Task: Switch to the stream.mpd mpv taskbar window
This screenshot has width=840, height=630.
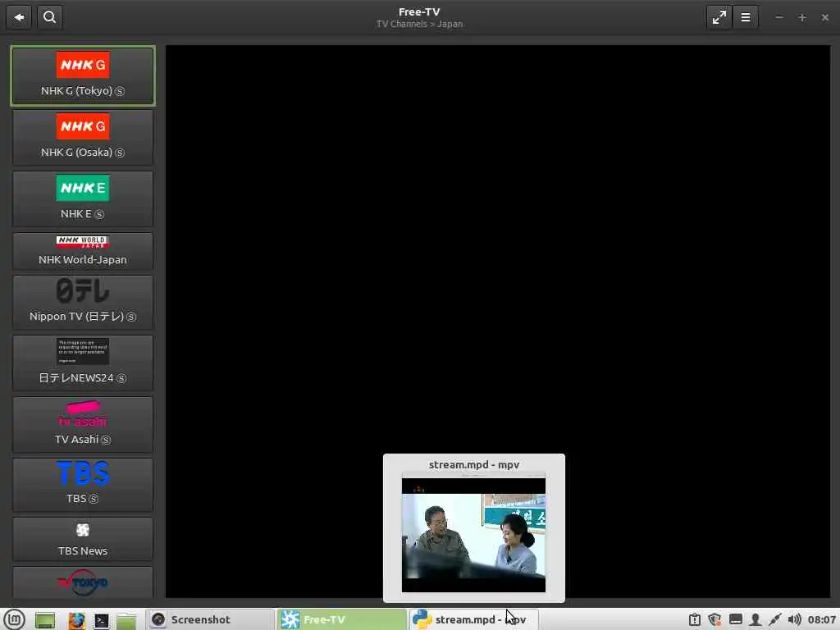Action: tap(473, 619)
